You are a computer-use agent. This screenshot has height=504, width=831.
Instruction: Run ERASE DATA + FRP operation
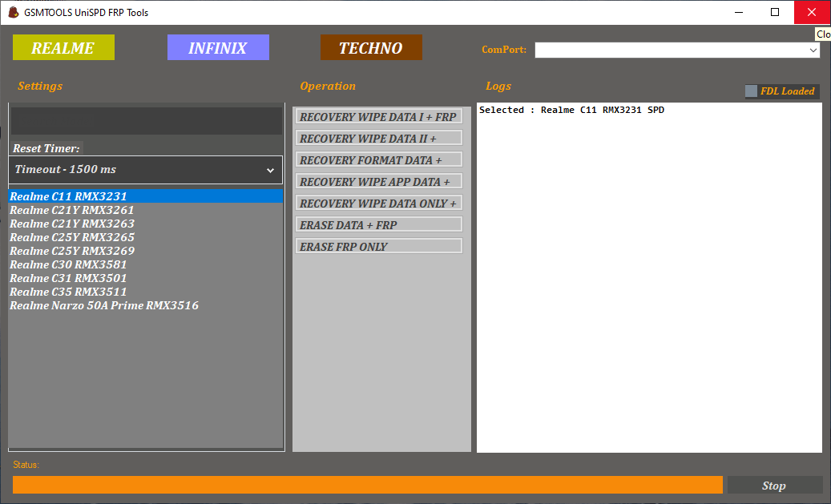pos(378,224)
